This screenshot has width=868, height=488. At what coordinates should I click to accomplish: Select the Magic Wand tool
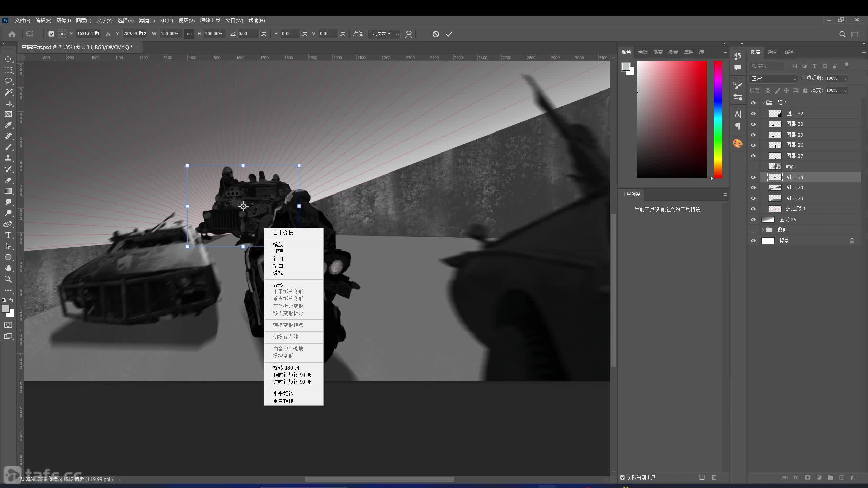tap(8, 92)
